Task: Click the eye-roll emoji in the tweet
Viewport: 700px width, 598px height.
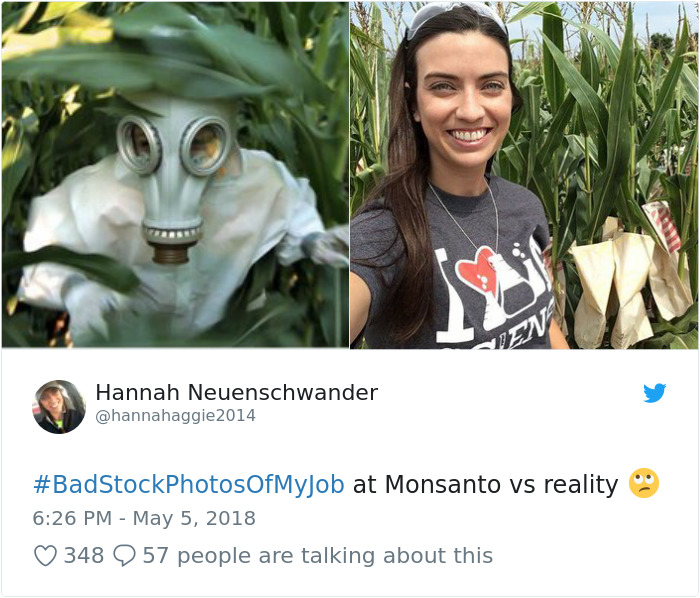Action: (644, 483)
